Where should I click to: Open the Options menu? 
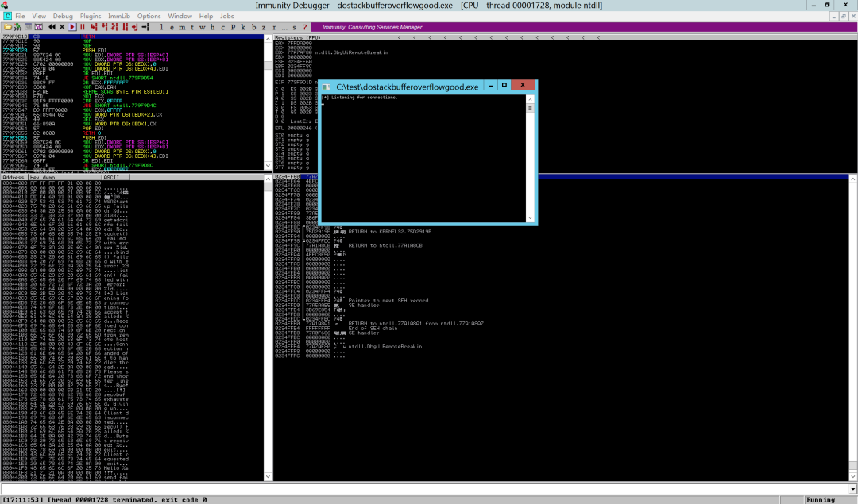[149, 16]
